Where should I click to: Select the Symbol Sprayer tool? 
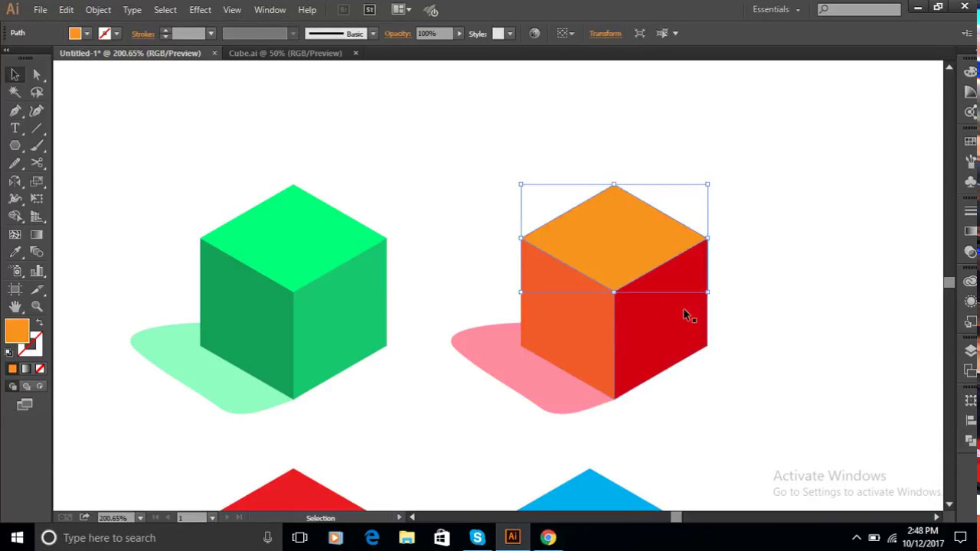point(15,271)
